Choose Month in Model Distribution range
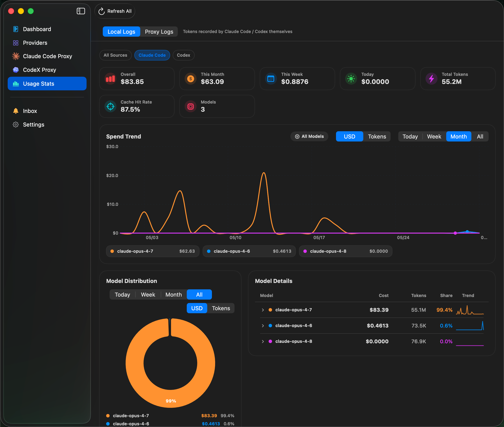This screenshot has height=427, width=504. 173,295
